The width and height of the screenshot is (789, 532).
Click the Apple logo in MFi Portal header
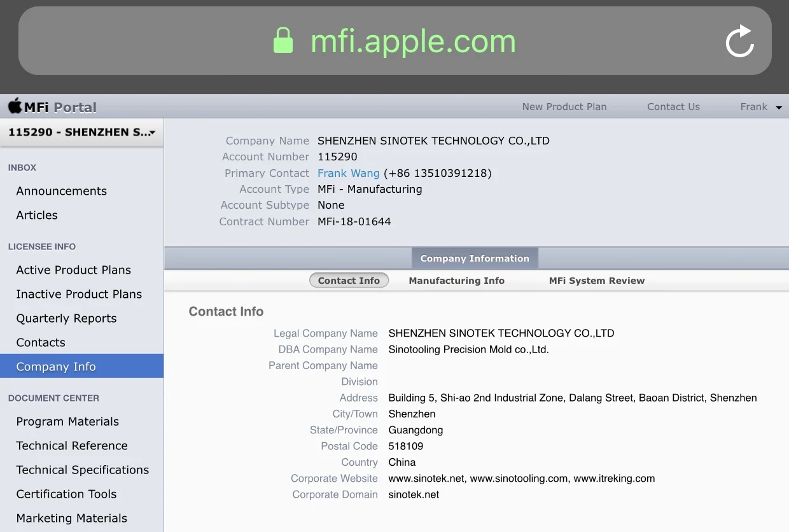click(x=15, y=106)
